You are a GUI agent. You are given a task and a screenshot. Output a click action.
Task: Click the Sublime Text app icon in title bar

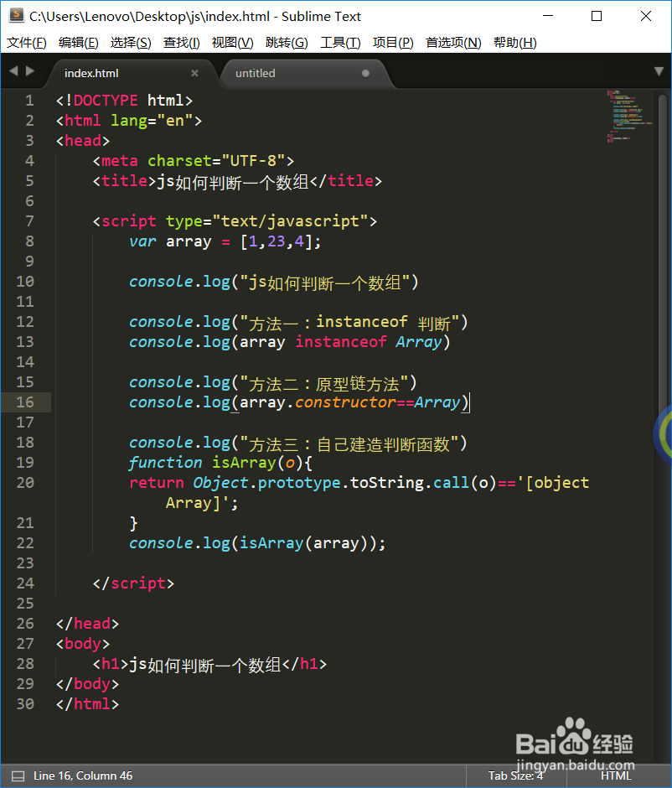[x=17, y=16]
